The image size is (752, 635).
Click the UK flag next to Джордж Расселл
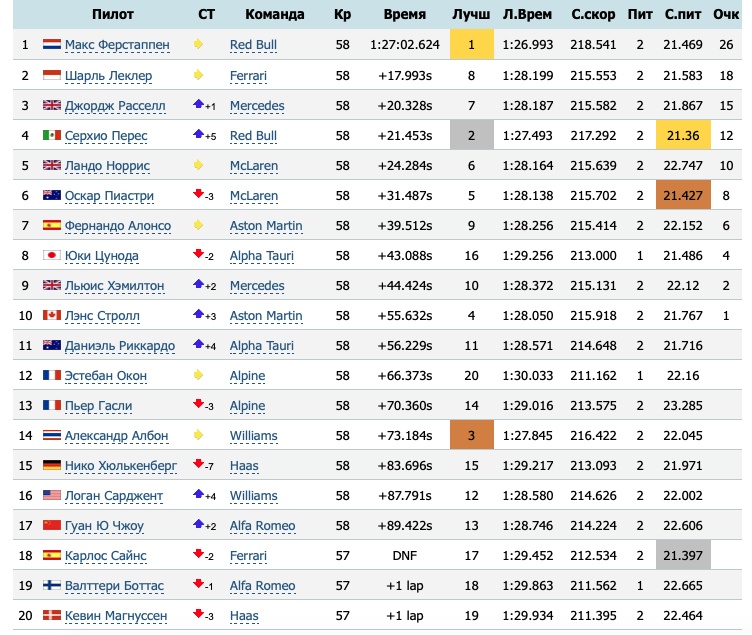52,105
